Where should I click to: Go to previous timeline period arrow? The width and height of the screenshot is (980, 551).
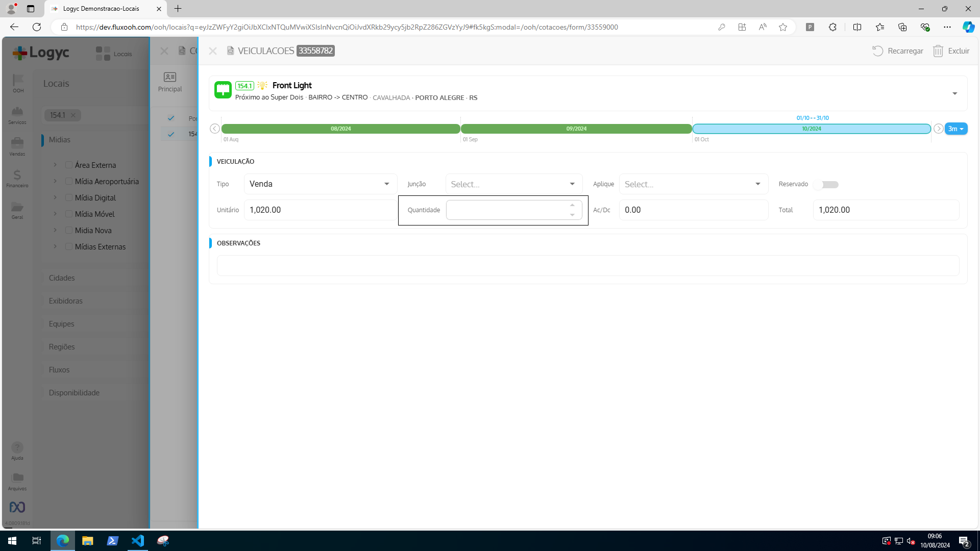click(x=215, y=129)
